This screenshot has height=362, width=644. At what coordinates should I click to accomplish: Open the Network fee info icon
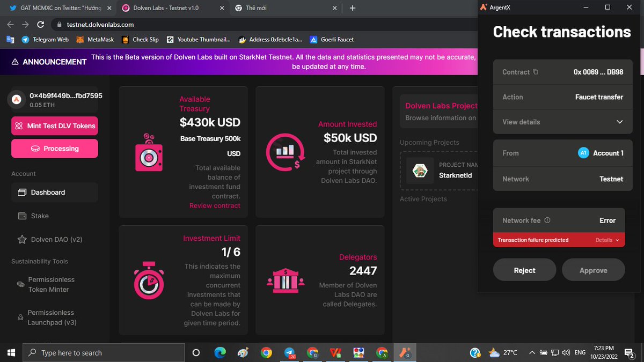pyautogui.click(x=547, y=220)
